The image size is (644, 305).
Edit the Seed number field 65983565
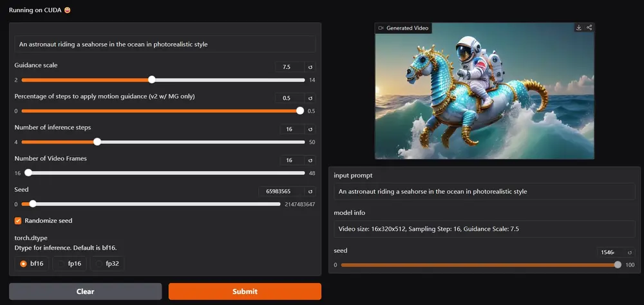tap(282, 191)
